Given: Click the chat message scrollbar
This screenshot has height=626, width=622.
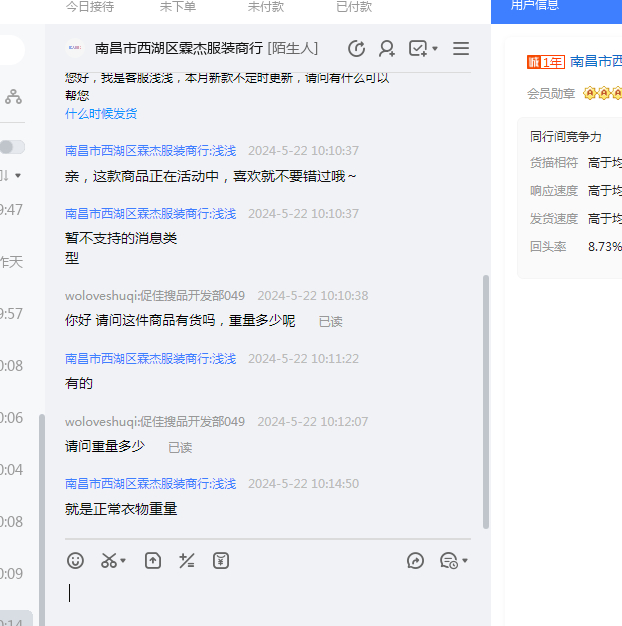Looking at the screenshot, I should [x=486, y=400].
